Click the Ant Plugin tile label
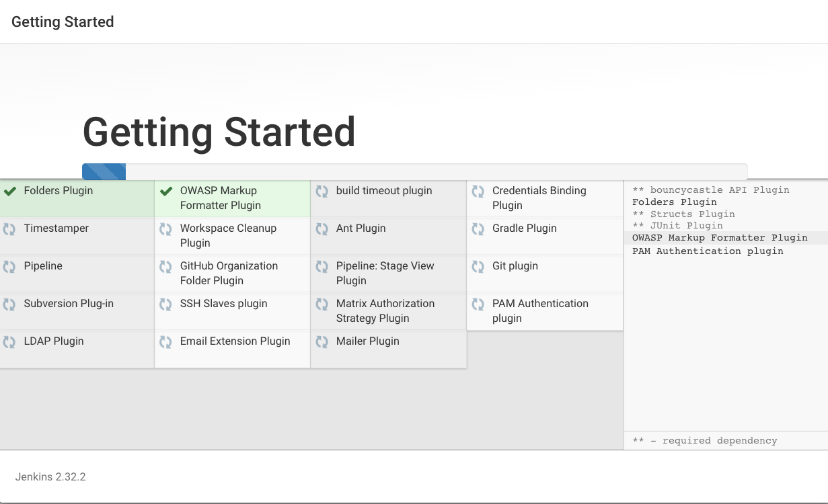This screenshot has width=828, height=504. 361,228
